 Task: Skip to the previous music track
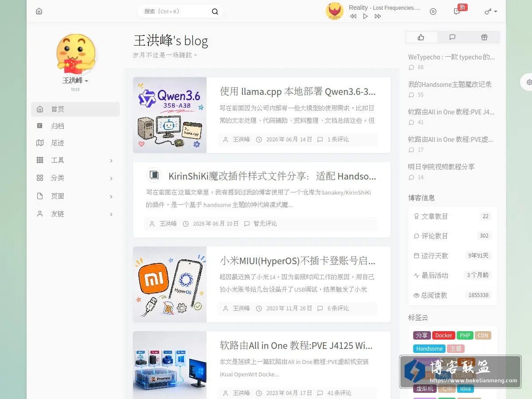353,16
